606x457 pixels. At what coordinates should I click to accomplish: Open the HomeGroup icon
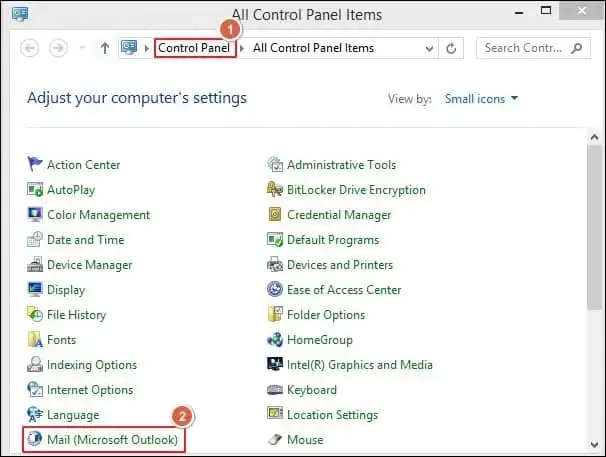pos(276,340)
